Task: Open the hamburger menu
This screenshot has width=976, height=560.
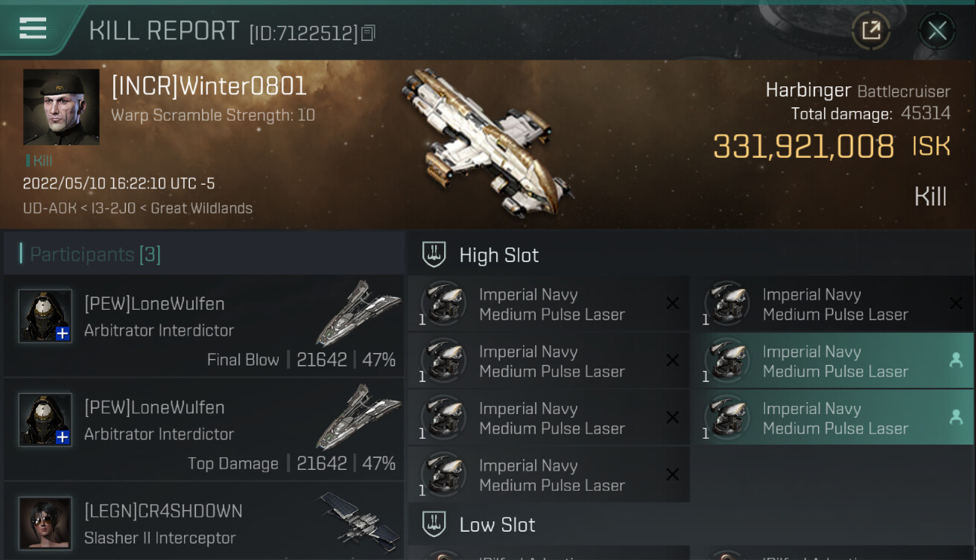Action: 33,28
